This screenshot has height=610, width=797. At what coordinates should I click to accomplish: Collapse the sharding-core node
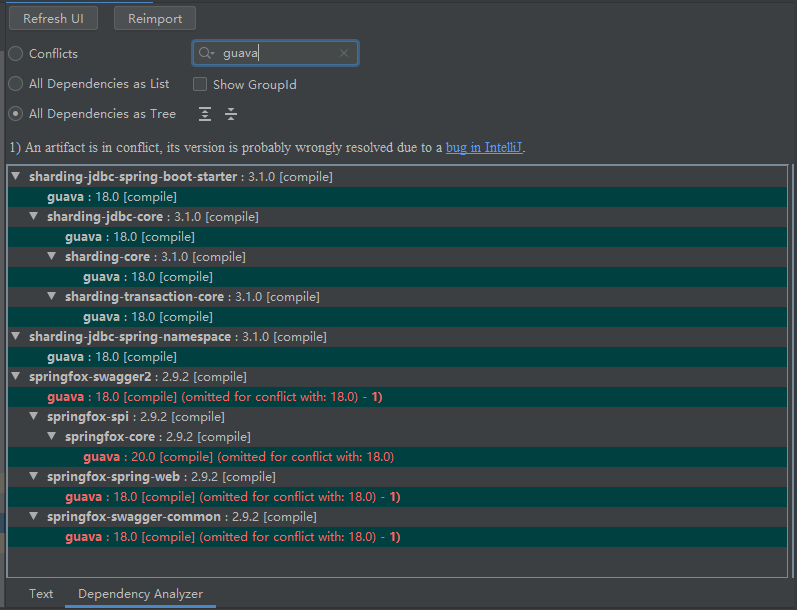point(52,256)
